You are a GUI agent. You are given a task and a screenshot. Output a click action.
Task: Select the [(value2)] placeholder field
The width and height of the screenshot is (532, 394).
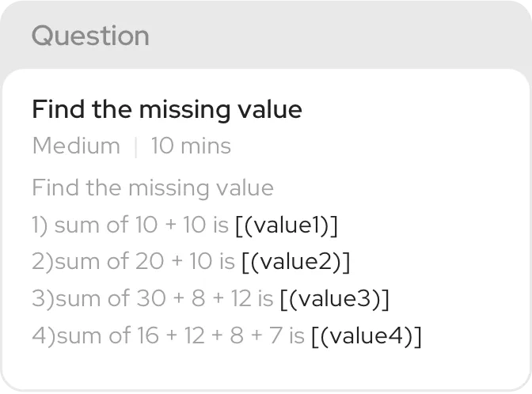[296, 262]
